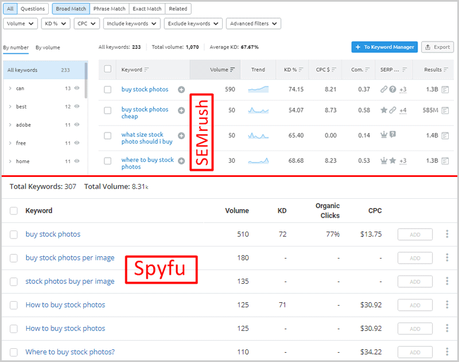Open SERP snapshot icon for 'what size stock photo' row
This screenshot has height=362, width=459.
[445, 136]
